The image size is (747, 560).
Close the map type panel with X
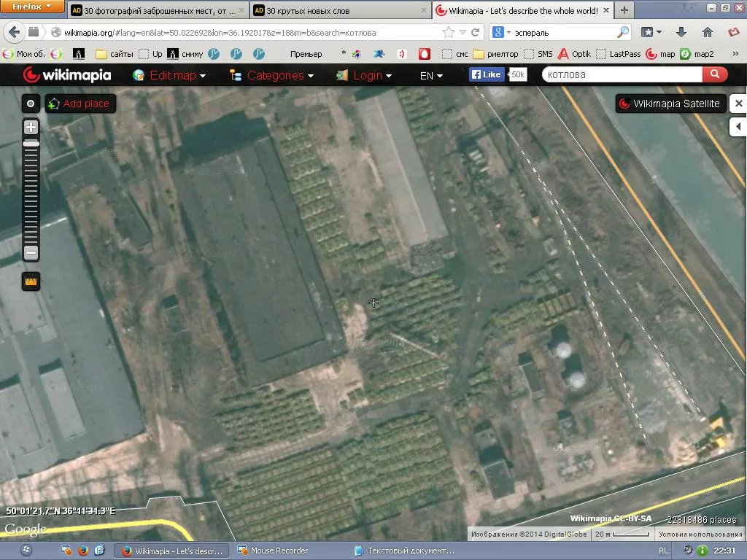[738, 104]
